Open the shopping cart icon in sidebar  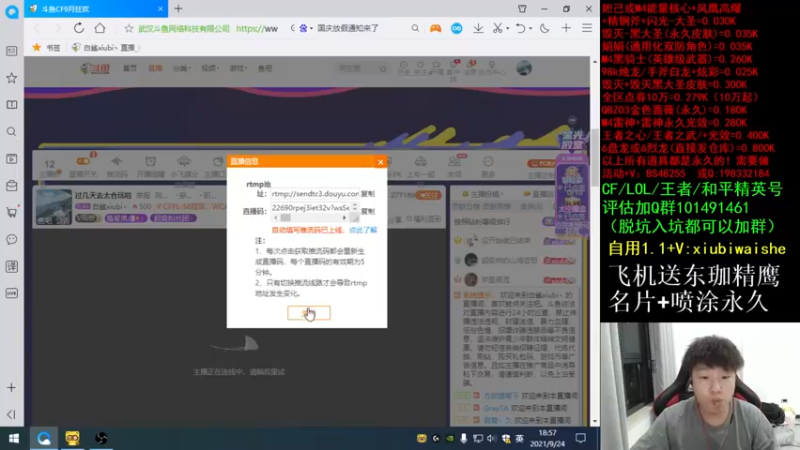point(12,212)
